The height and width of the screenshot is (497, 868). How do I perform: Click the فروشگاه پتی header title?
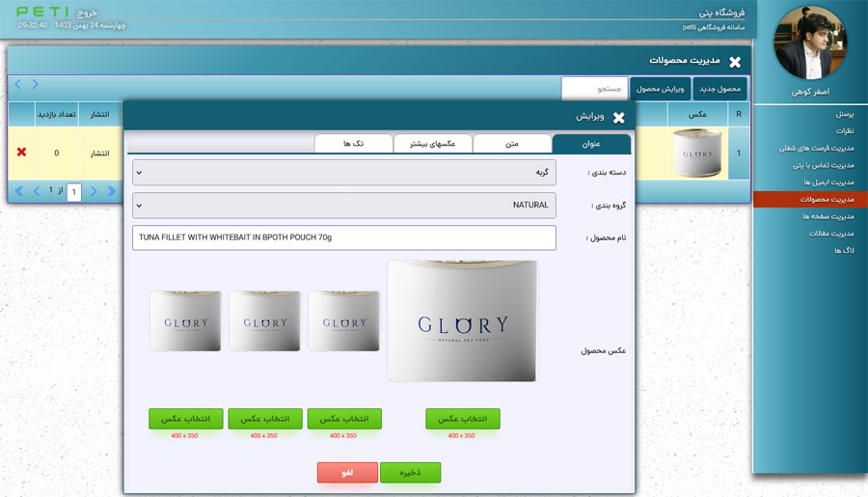(x=721, y=13)
